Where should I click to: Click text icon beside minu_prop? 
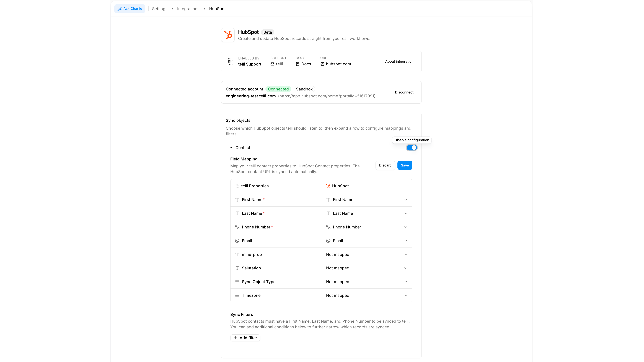coord(237,254)
